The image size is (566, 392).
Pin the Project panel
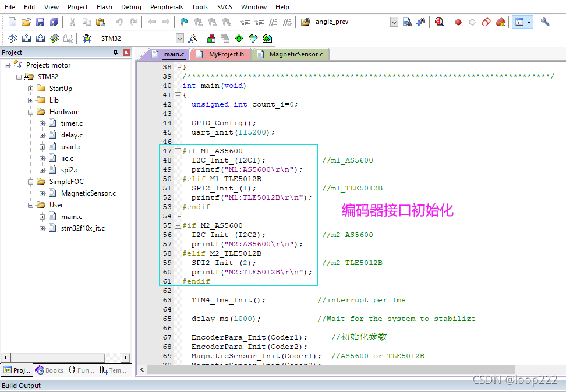point(115,52)
